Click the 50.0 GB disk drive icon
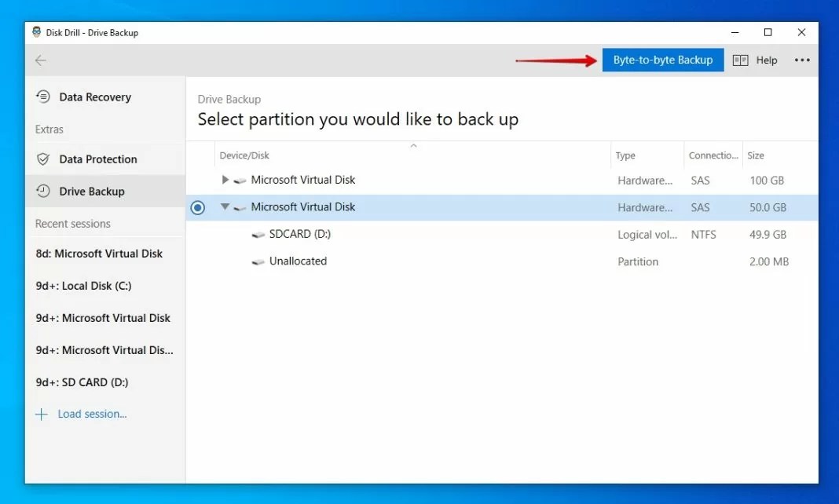839x504 pixels. pyautogui.click(x=240, y=208)
